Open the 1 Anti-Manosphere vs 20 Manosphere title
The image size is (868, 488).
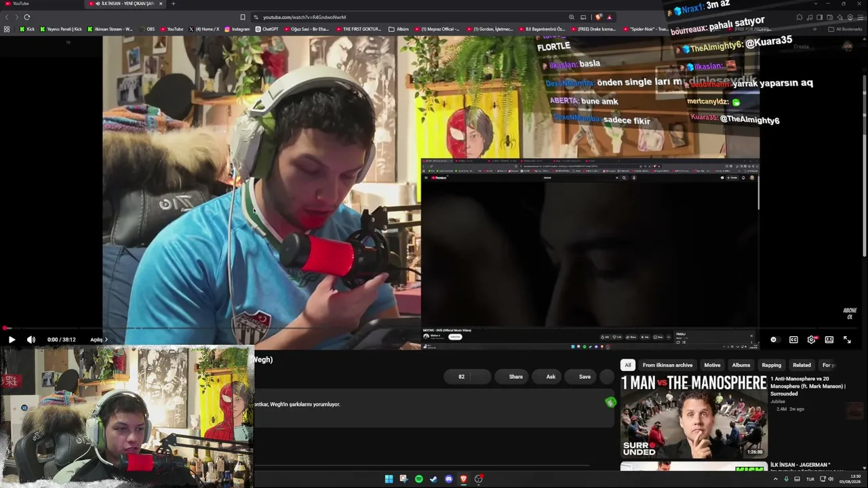(x=808, y=386)
